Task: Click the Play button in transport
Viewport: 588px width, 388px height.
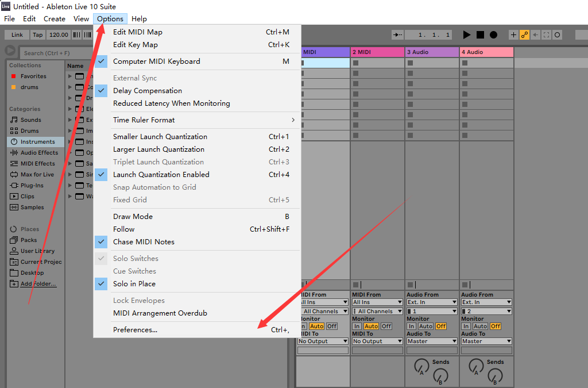Action: [x=466, y=35]
